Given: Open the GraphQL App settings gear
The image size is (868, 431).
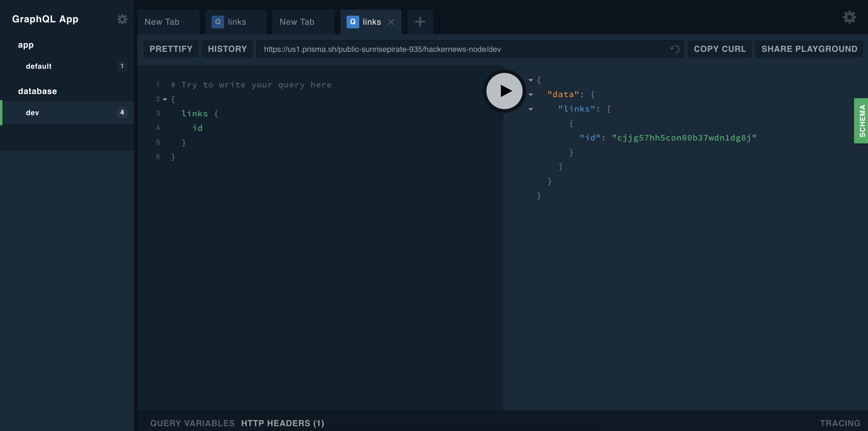Looking at the screenshot, I should coord(122,19).
